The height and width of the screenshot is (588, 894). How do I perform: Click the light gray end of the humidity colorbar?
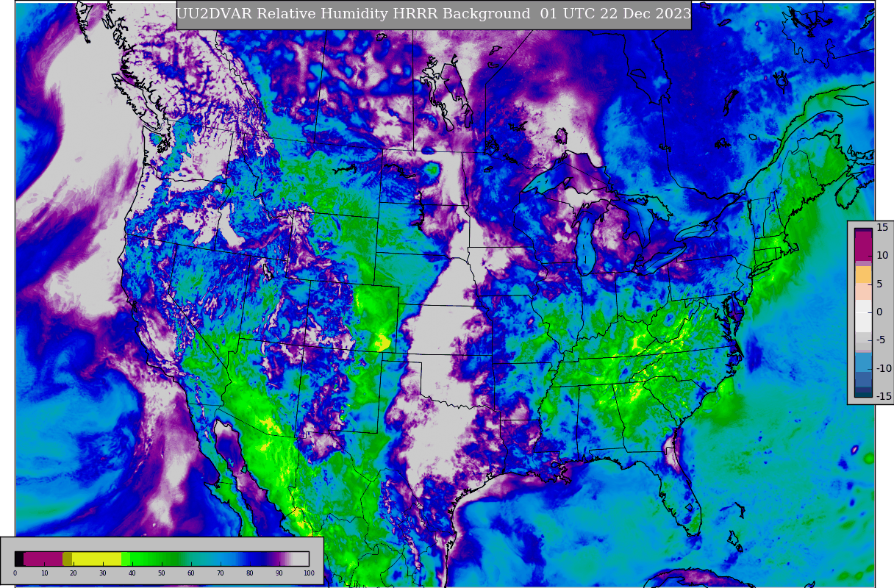pyautogui.click(x=301, y=559)
